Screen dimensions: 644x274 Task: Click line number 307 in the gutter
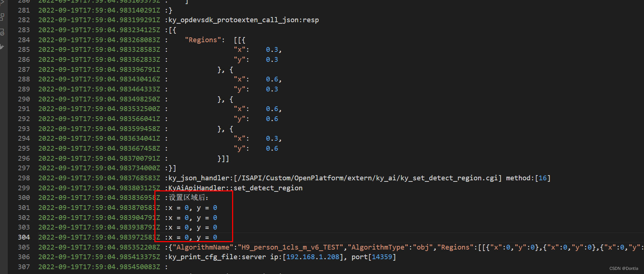pos(24,267)
